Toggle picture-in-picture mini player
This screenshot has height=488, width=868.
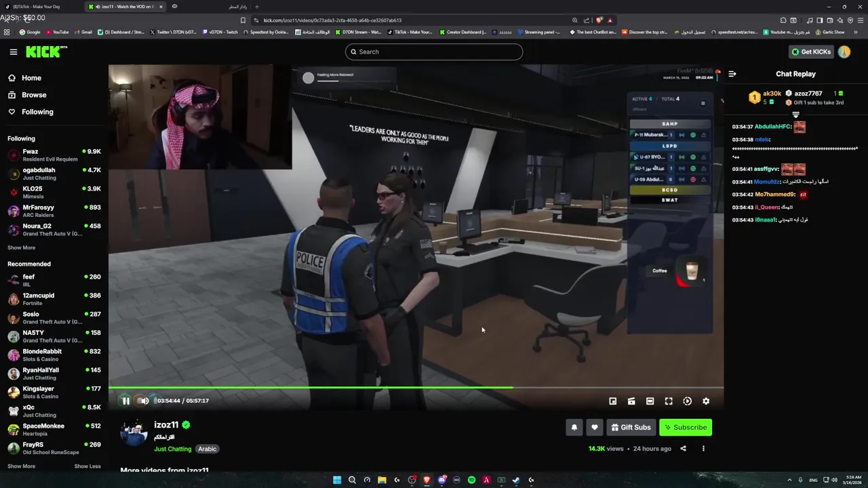613,401
